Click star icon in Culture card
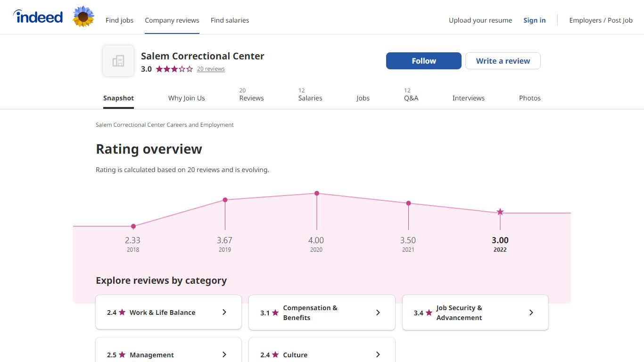This screenshot has height=362, width=644. tap(275, 354)
